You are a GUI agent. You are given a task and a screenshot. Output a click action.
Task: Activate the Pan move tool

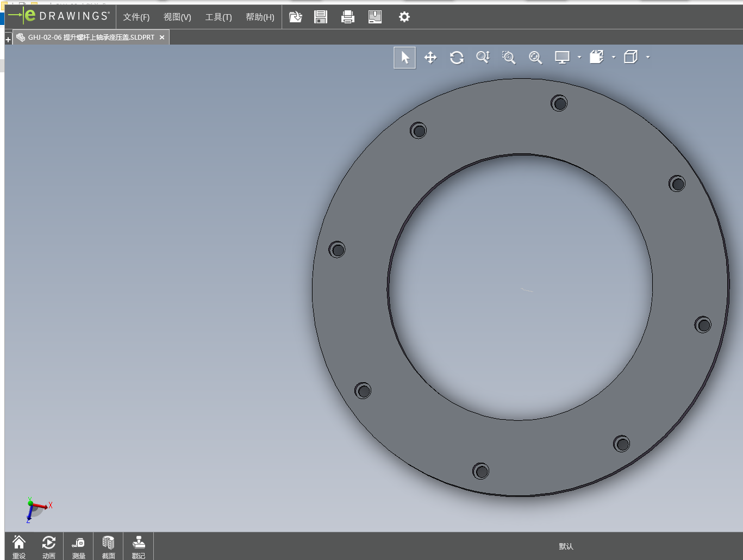point(430,58)
